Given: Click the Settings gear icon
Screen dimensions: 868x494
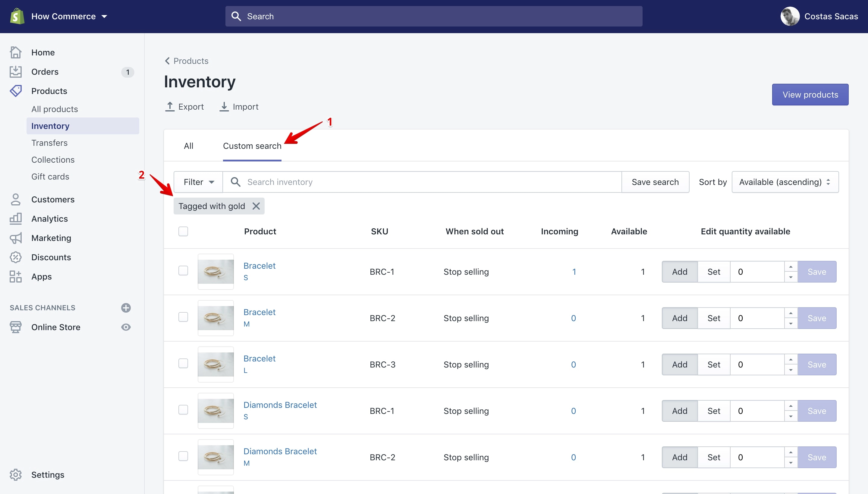Looking at the screenshot, I should (16, 475).
